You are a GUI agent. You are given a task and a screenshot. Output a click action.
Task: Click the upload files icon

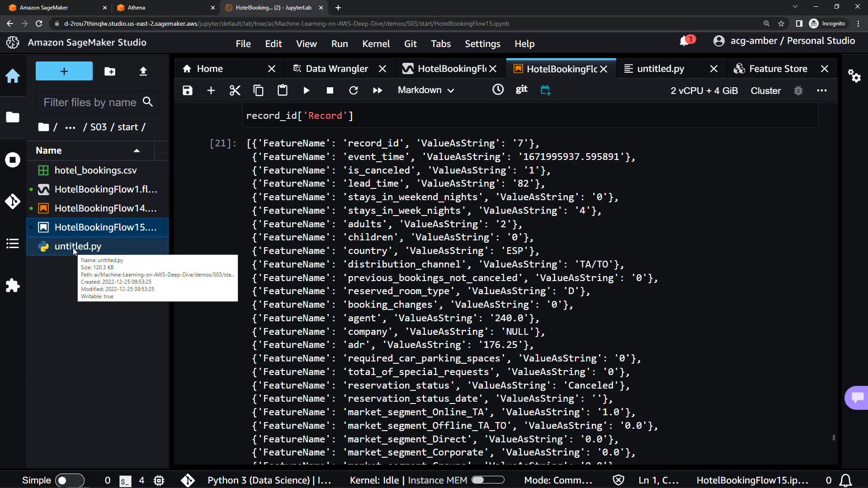[x=143, y=71]
